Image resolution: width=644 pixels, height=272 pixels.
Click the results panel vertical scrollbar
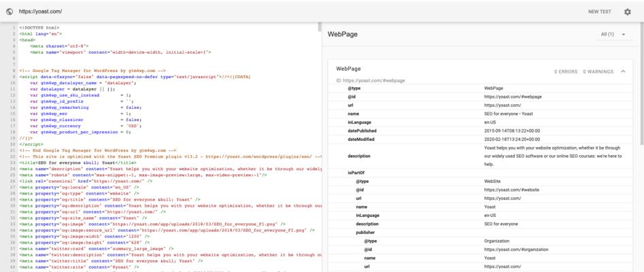pyautogui.click(x=641, y=82)
